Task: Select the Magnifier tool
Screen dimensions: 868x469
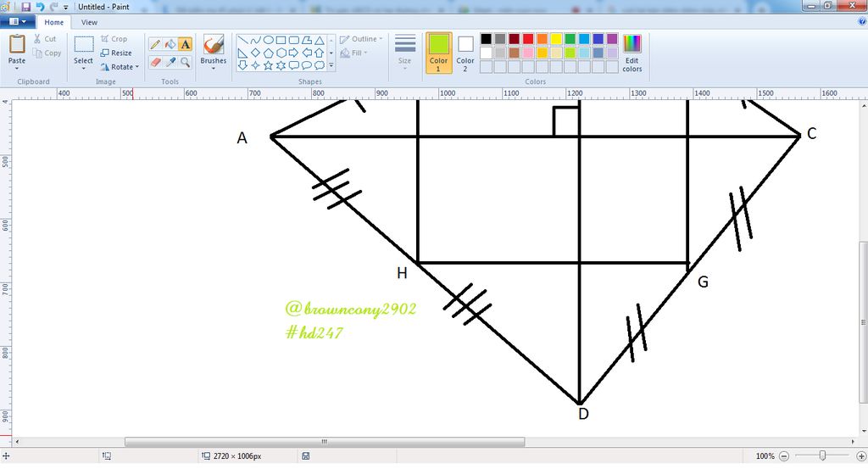Action: (x=185, y=62)
